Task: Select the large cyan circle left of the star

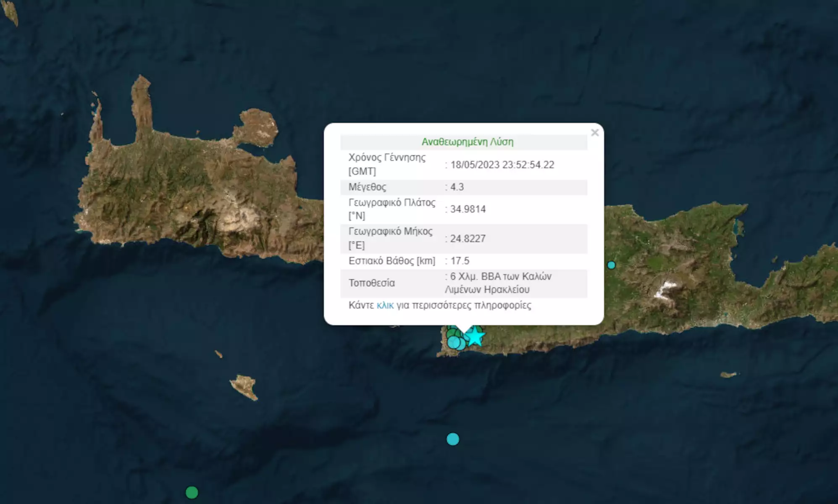Action: click(x=454, y=342)
